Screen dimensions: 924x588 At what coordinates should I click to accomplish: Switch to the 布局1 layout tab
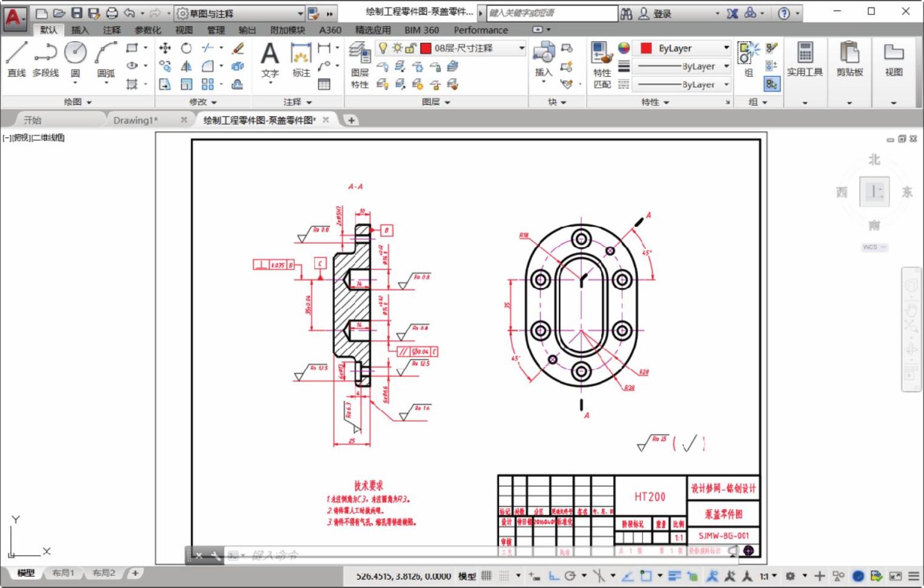(63, 573)
